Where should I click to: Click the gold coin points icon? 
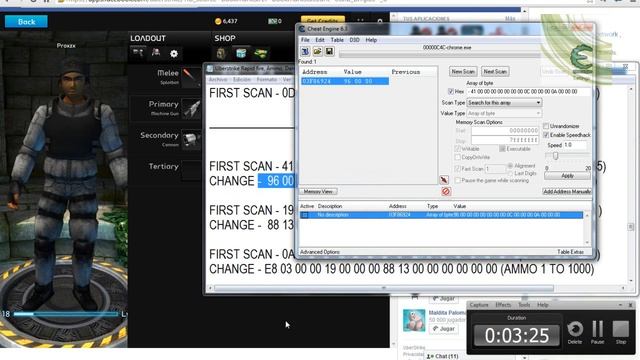point(218,21)
